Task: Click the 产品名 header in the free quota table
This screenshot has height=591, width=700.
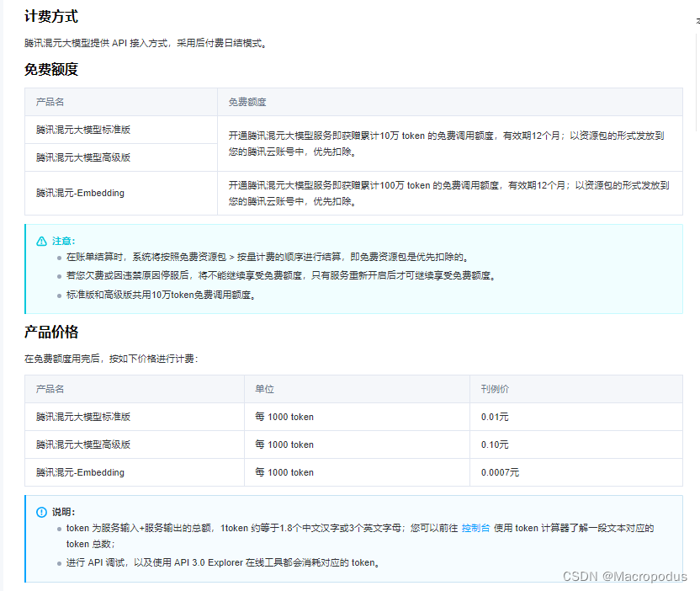Action: [x=50, y=102]
